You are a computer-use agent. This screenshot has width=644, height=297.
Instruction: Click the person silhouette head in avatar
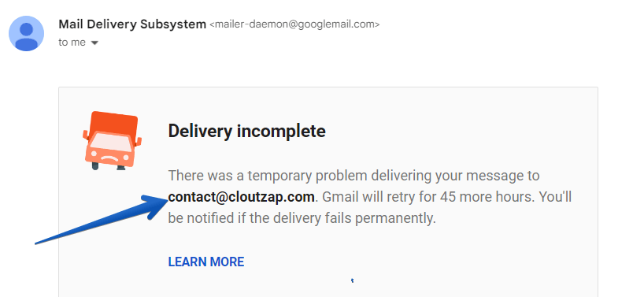[x=26, y=29]
